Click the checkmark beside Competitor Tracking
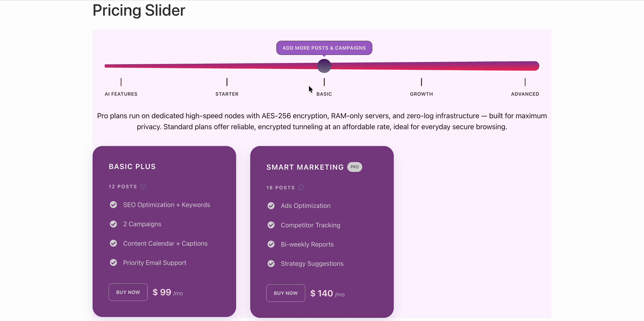This screenshot has height=321, width=644. (271, 225)
